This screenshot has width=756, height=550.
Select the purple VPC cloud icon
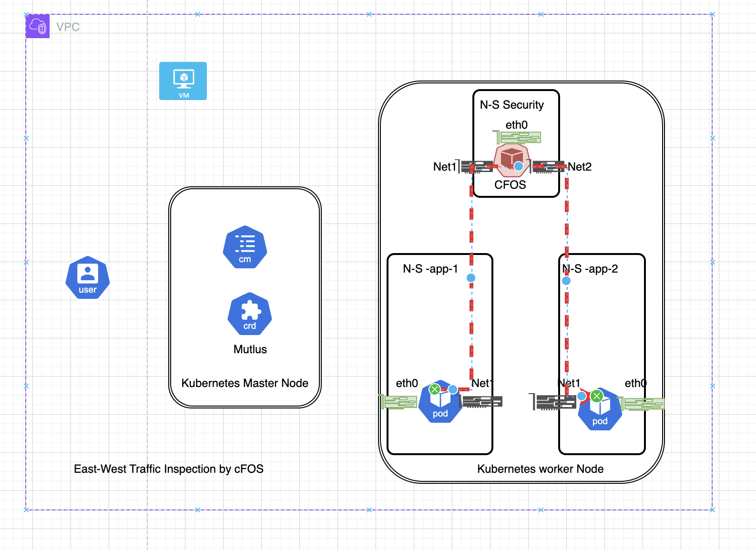38,26
